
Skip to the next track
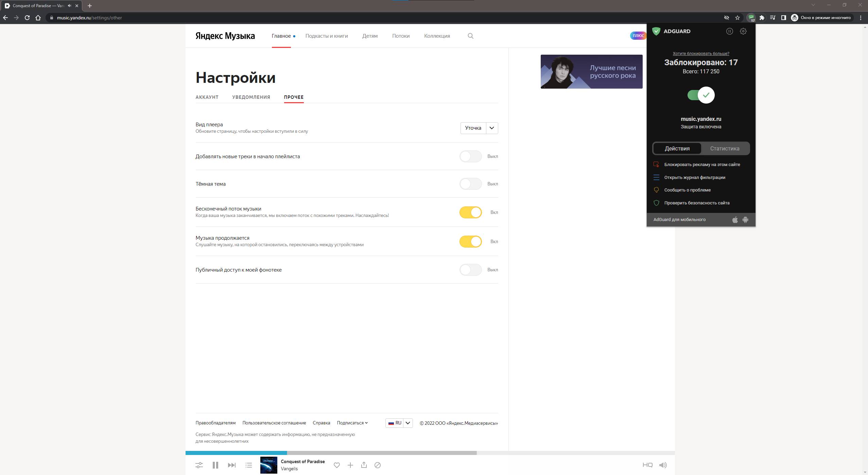232,465
